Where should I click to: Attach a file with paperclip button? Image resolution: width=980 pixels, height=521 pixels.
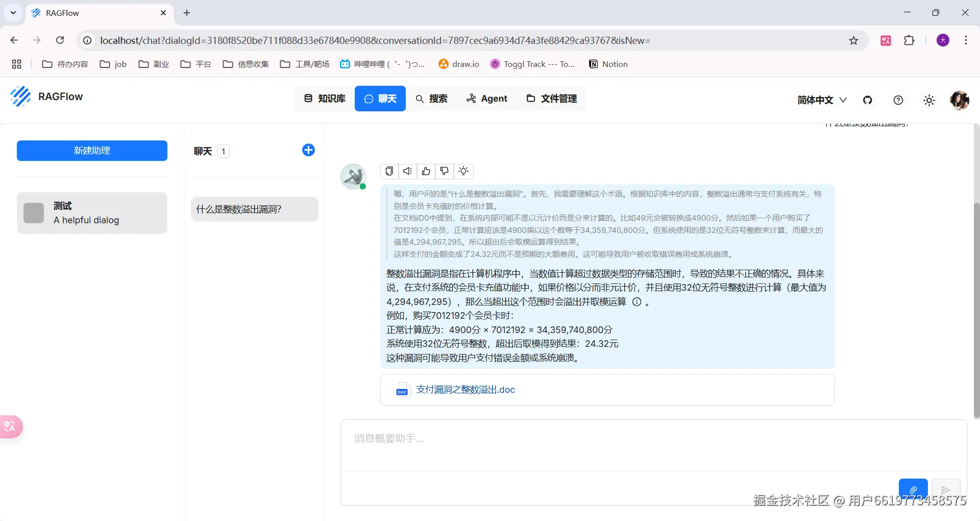pos(913,490)
